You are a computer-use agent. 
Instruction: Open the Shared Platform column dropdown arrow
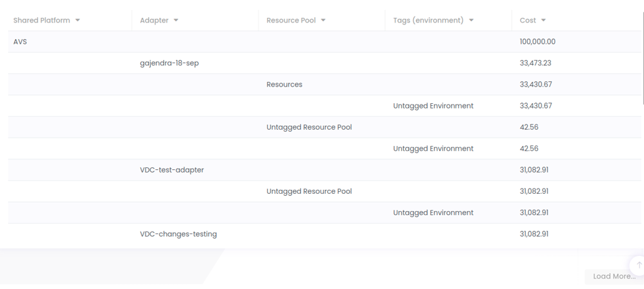click(x=77, y=21)
